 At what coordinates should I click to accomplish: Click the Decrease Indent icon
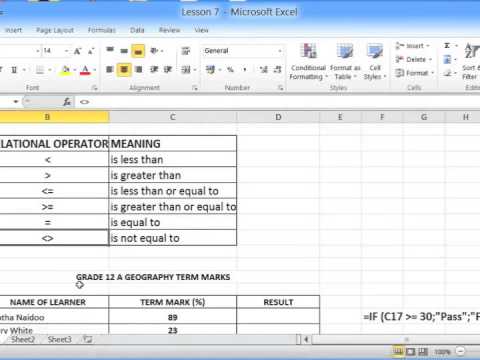tap(154, 69)
